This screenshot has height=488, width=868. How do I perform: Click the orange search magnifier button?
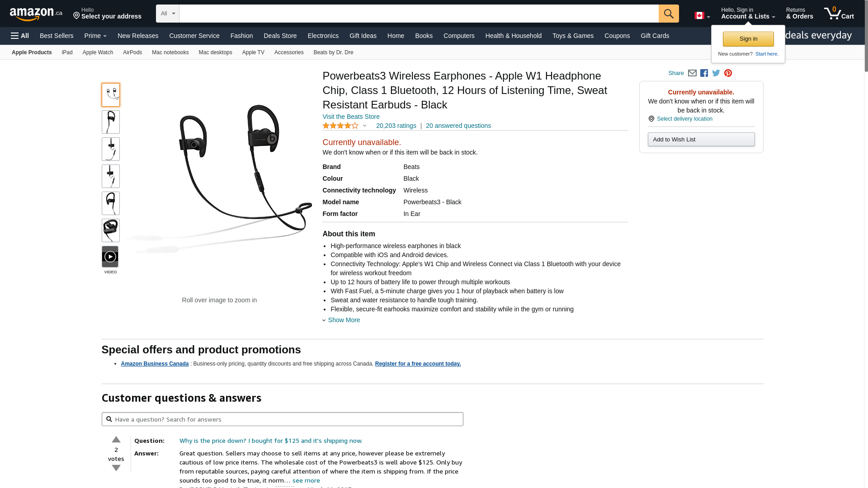[669, 14]
